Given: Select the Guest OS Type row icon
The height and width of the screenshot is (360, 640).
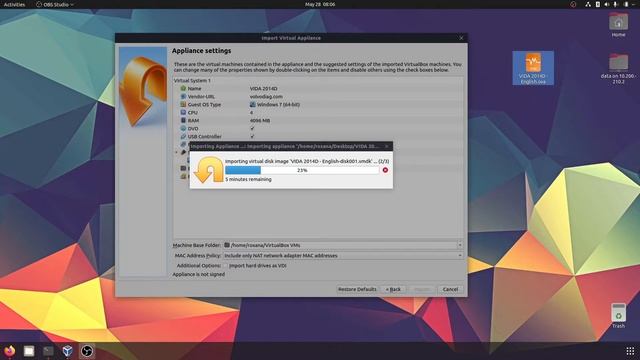Looking at the screenshot, I should (183, 104).
